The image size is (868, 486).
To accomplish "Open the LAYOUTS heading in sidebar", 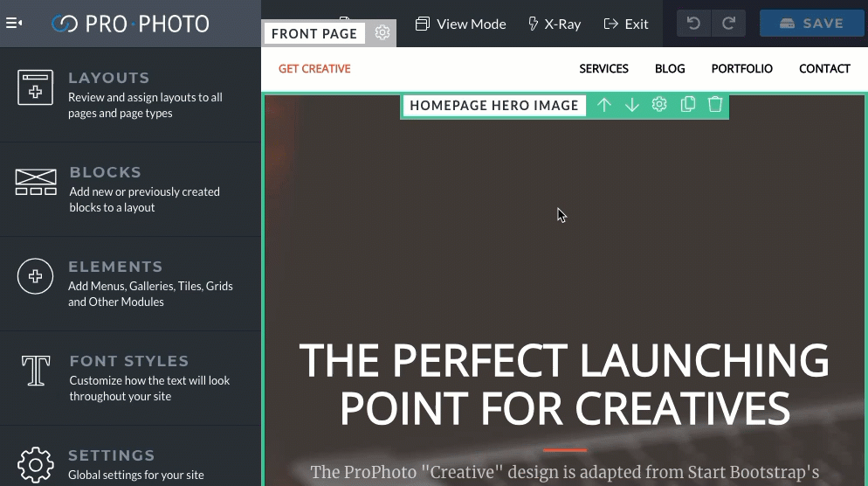I will click(108, 78).
